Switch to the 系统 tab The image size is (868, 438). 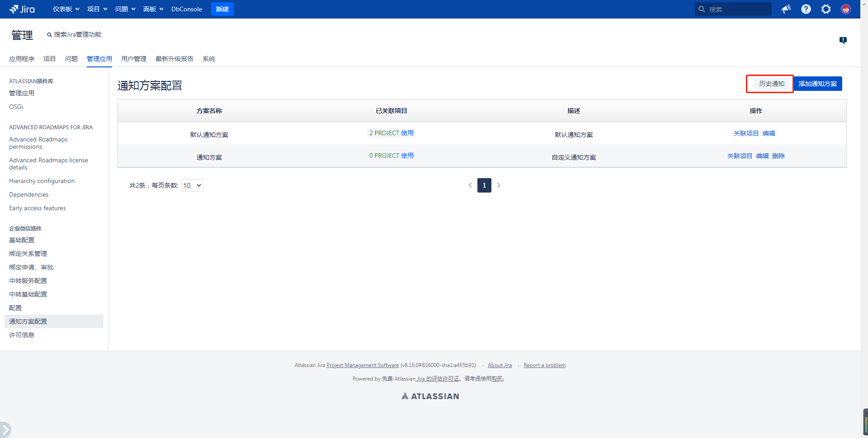pos(209,59)
